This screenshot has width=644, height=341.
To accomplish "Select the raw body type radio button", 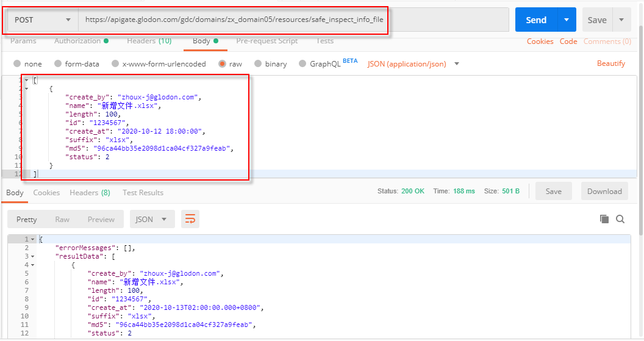I will (223, 63).
